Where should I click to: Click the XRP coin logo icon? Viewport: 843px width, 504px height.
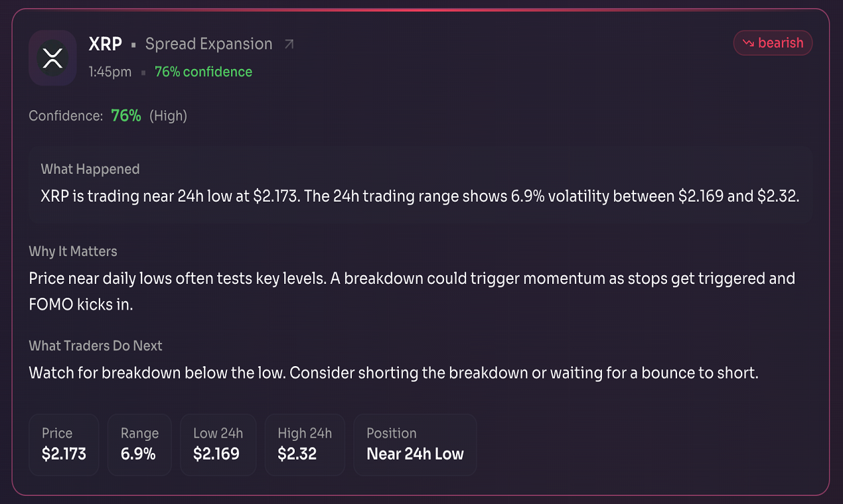[x=52, y=58]
